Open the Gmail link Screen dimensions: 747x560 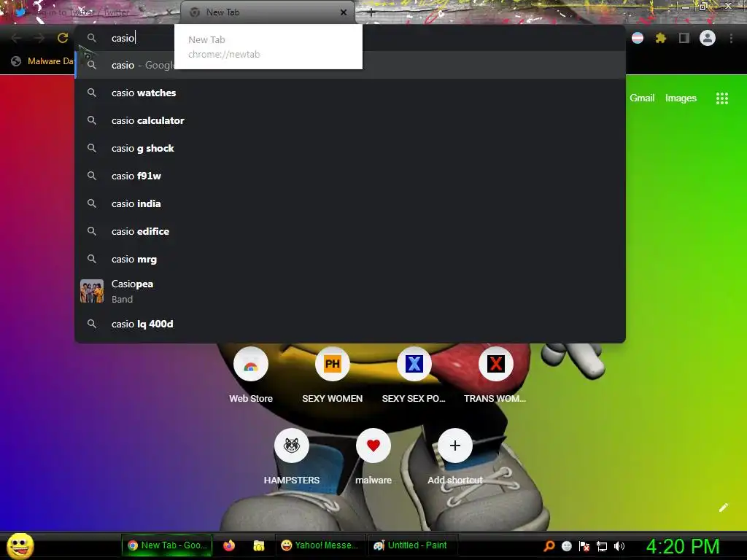click(x=642, y=98)
